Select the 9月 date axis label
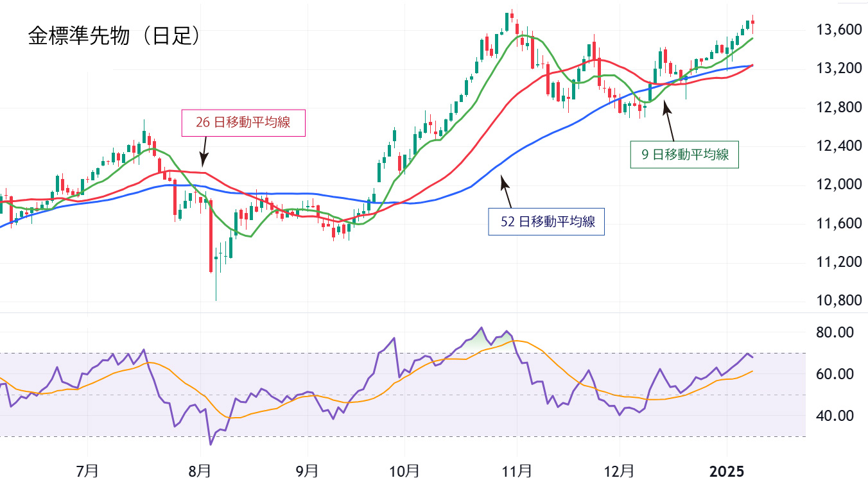Image resolution: width=868 pixels, height=487 pixels. point(308,472)
